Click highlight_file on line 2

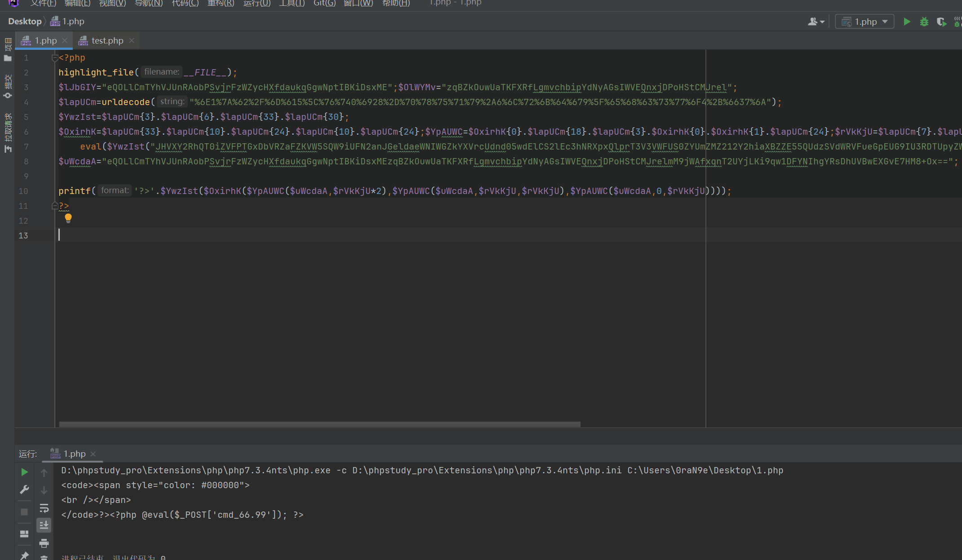96,72
